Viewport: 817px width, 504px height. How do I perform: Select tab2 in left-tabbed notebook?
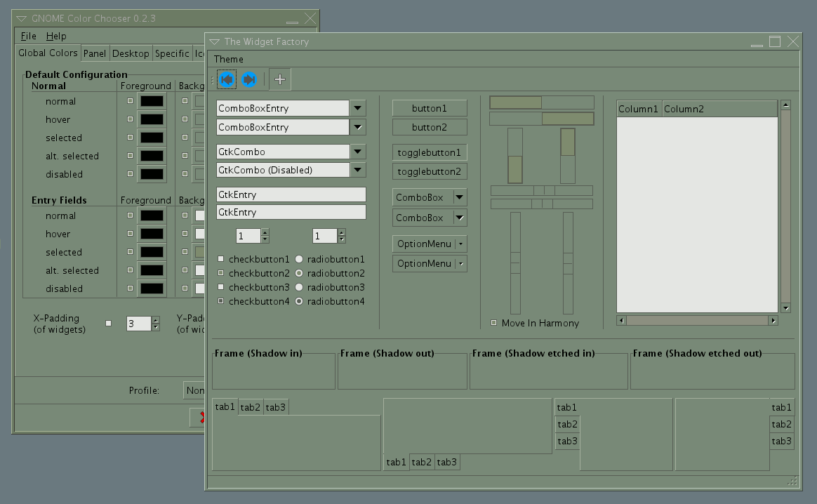pyautogui.click(x=567, y=424)
